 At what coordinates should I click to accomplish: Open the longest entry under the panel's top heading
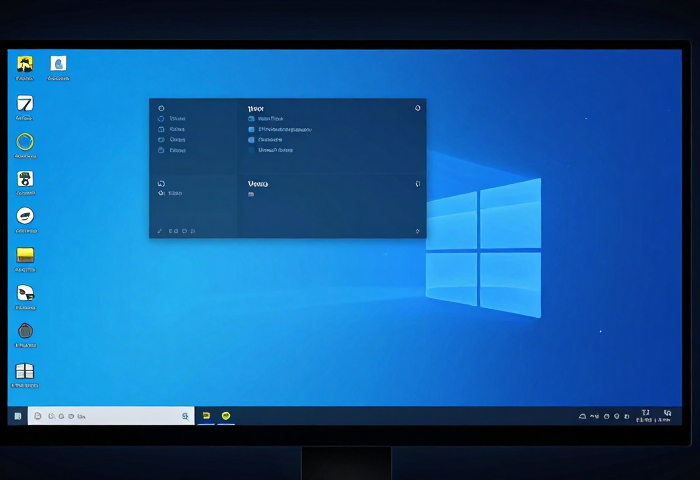280,129
